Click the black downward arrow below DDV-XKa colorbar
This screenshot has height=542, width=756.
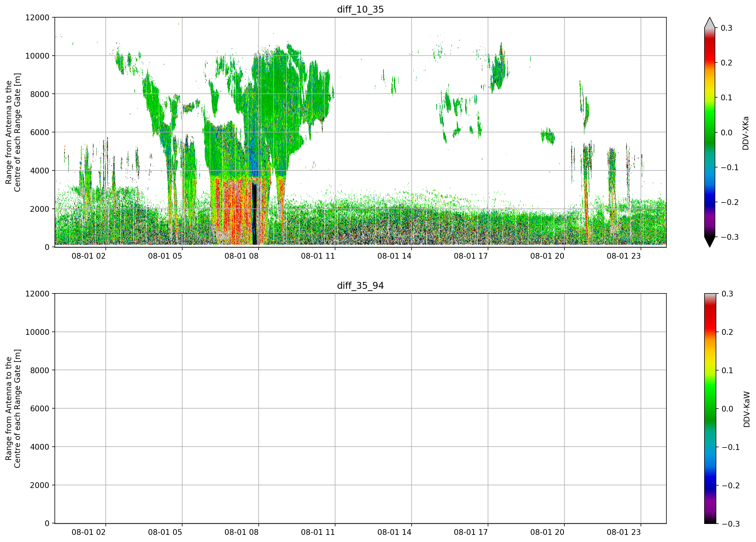(x=710, y=242)
